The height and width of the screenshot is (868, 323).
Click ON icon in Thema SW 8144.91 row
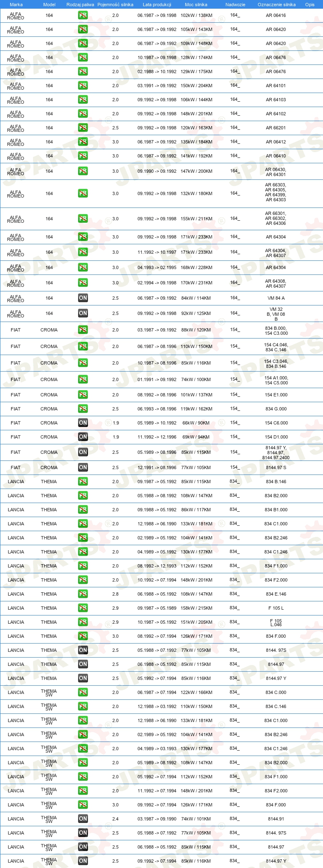83,819
